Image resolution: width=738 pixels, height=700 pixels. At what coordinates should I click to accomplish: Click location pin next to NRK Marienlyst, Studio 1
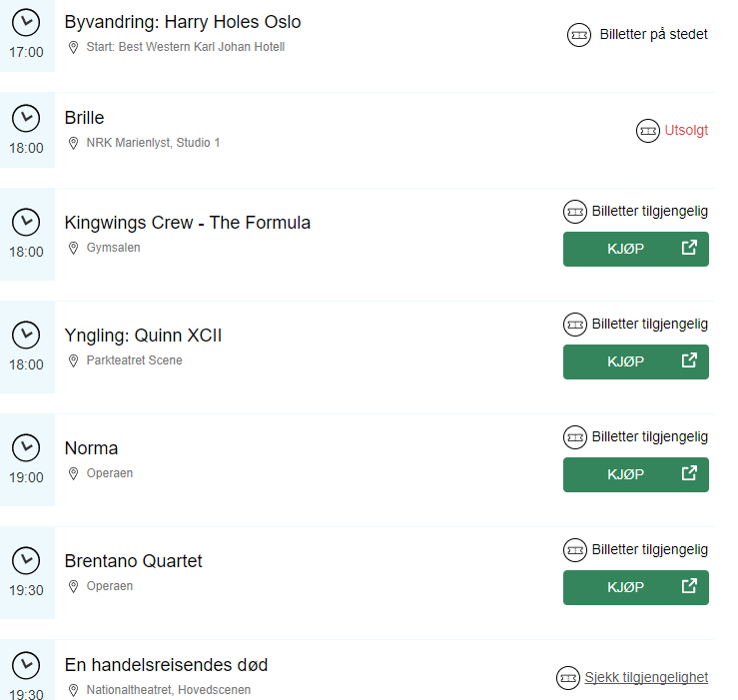74,143
